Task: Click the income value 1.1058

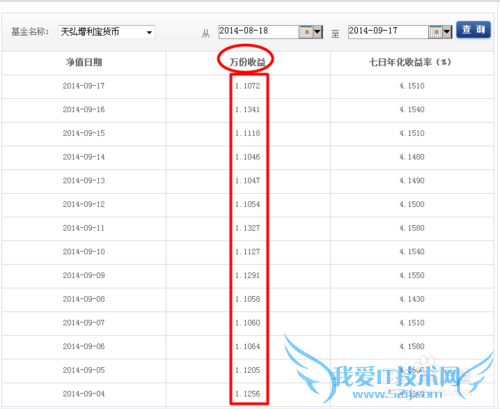Action: (x=247, y=299)
